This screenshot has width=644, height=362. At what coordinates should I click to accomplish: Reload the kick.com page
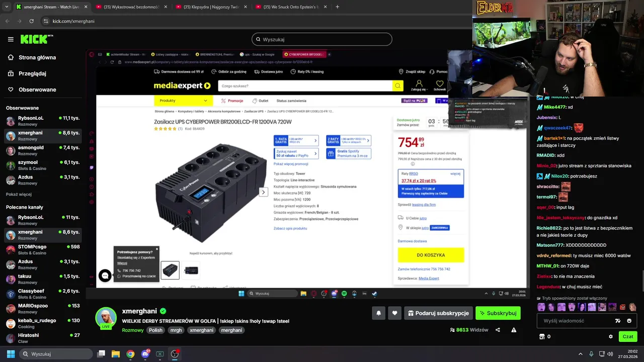click(x=31, y=21)
